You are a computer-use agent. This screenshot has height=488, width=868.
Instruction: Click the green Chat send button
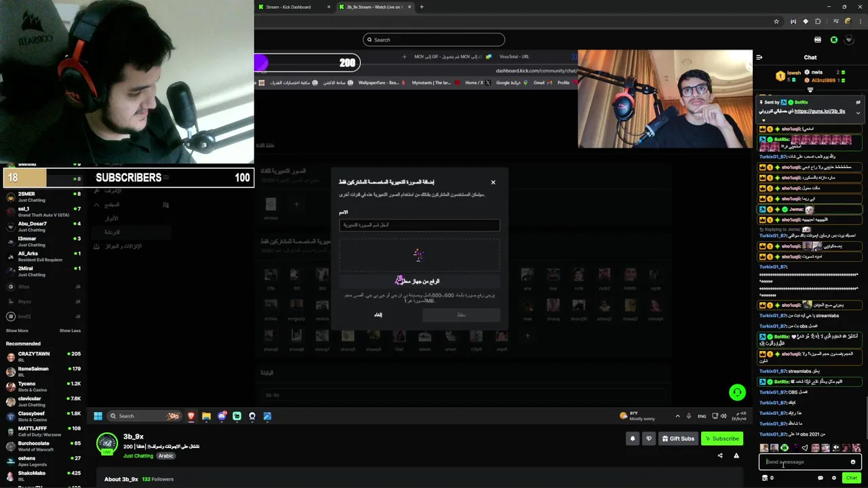(x=852, y=478)
